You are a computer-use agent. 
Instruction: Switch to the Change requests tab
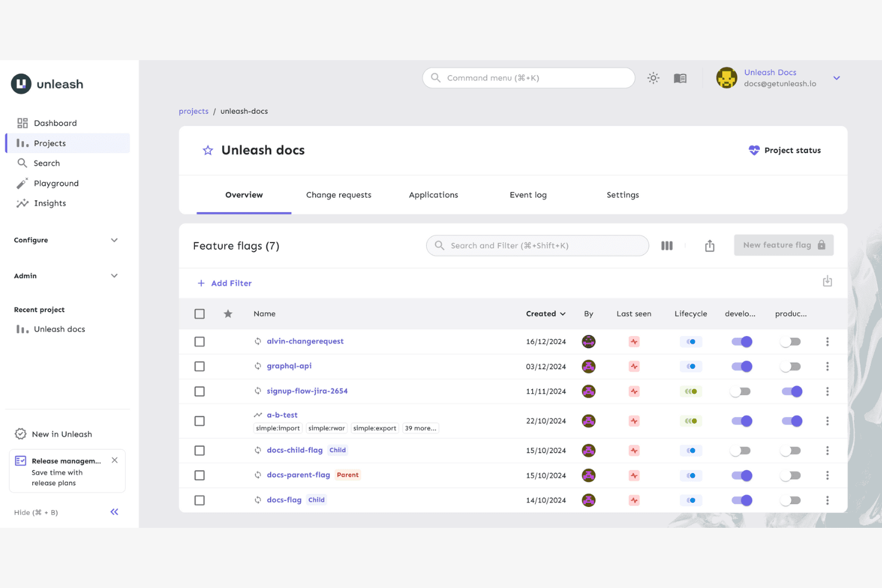pyautogui.click(x=338, y=195)
